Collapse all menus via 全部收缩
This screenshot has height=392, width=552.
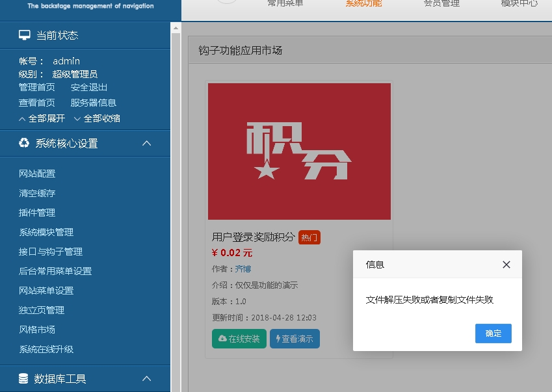point(97,118)
